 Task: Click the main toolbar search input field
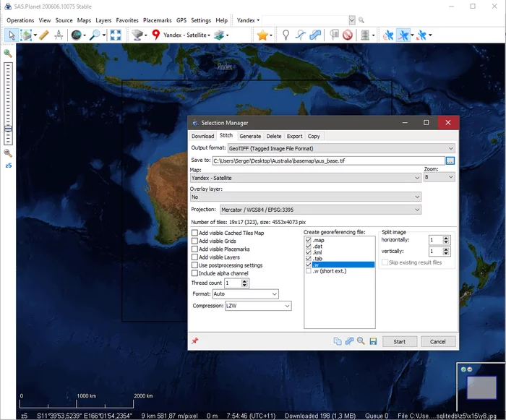pyautogui.click(x=306, y=20)
